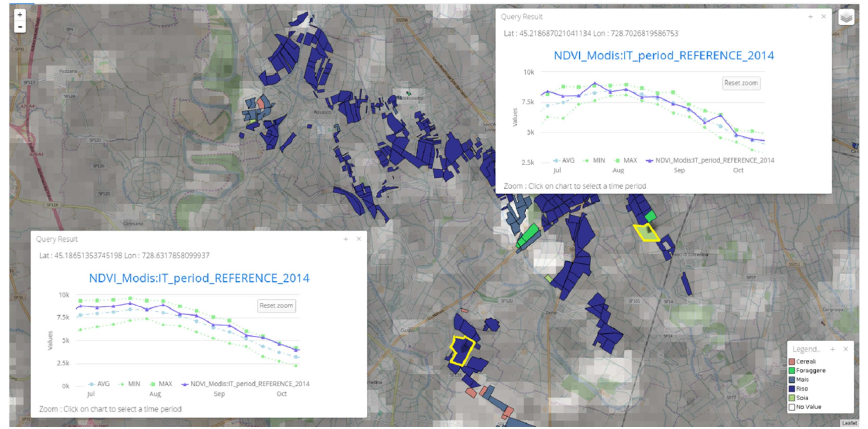
Task: Click the Caresana town label on map
Action: pos(133,224)
